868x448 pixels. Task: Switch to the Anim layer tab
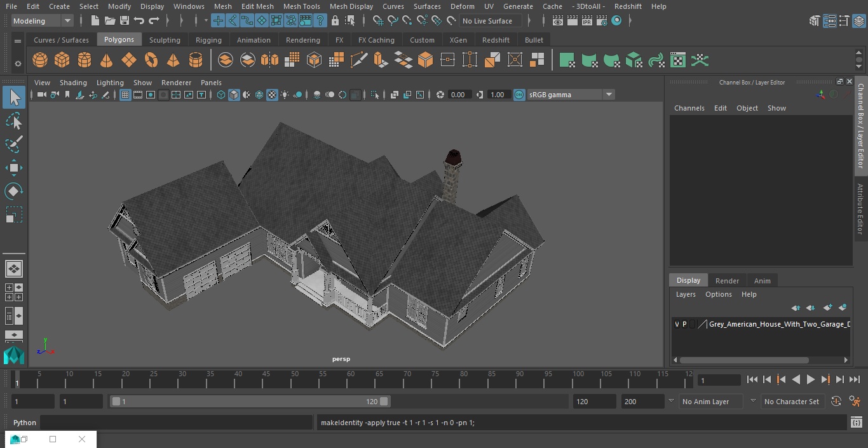click(762, 281)
